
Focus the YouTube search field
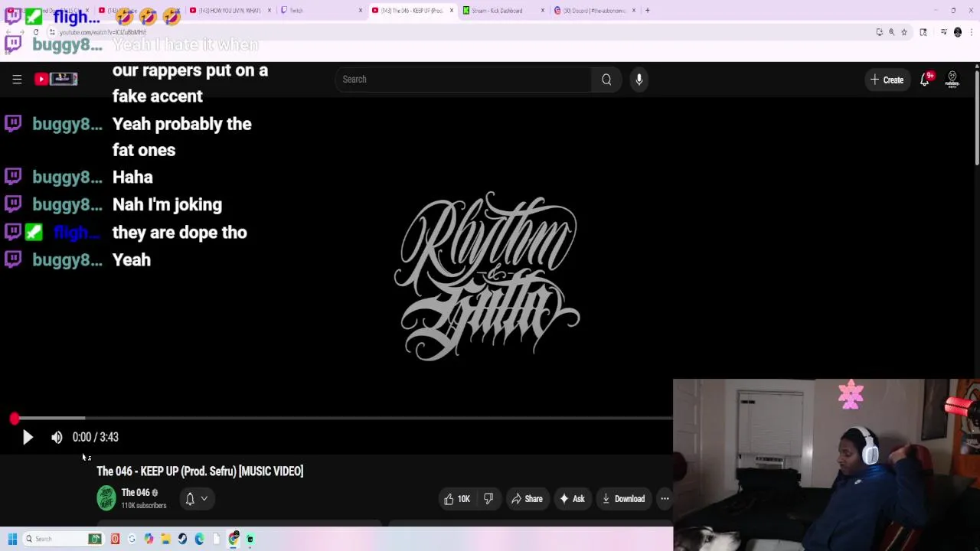point(462,79)
